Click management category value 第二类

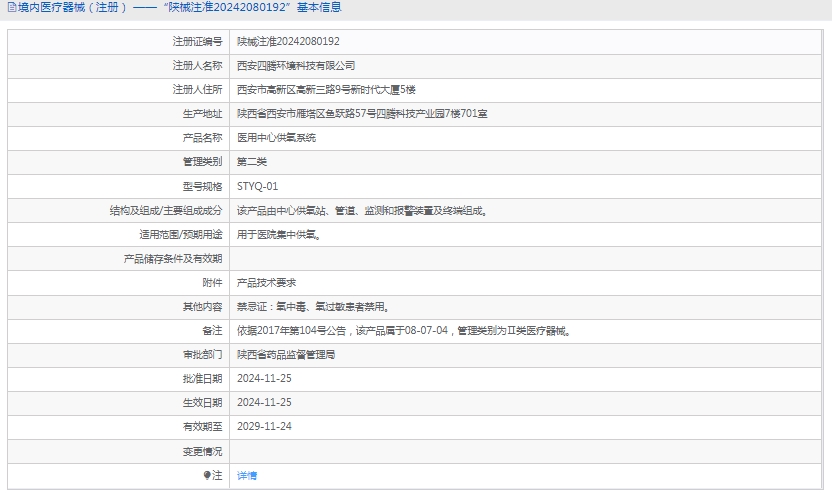point(252,162)
